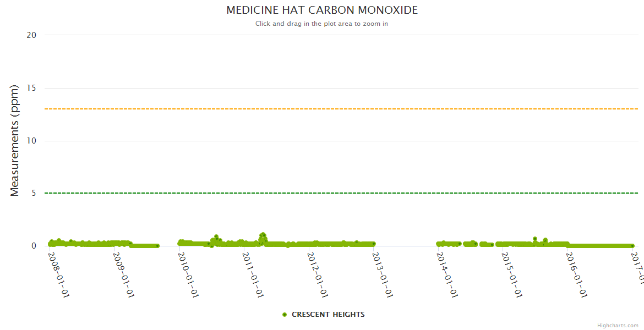Click the 15 label on y-axis
The width and height of the screenshot is (644, 330).
[31, 88]
